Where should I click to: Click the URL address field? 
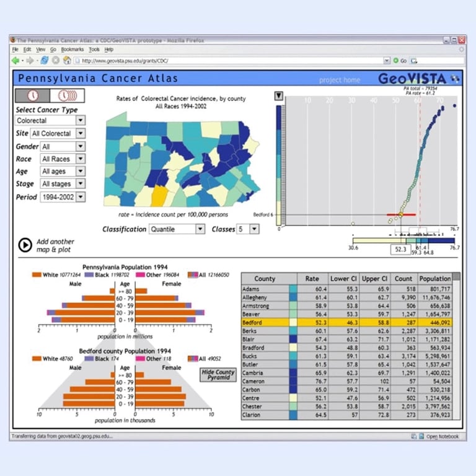click(x=231, y=61)
